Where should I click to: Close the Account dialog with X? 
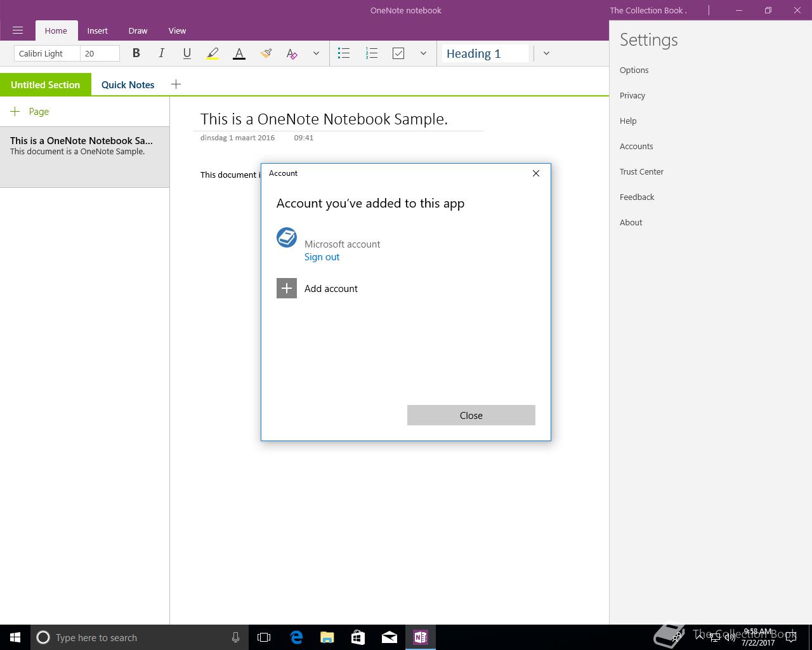point(536,173)
